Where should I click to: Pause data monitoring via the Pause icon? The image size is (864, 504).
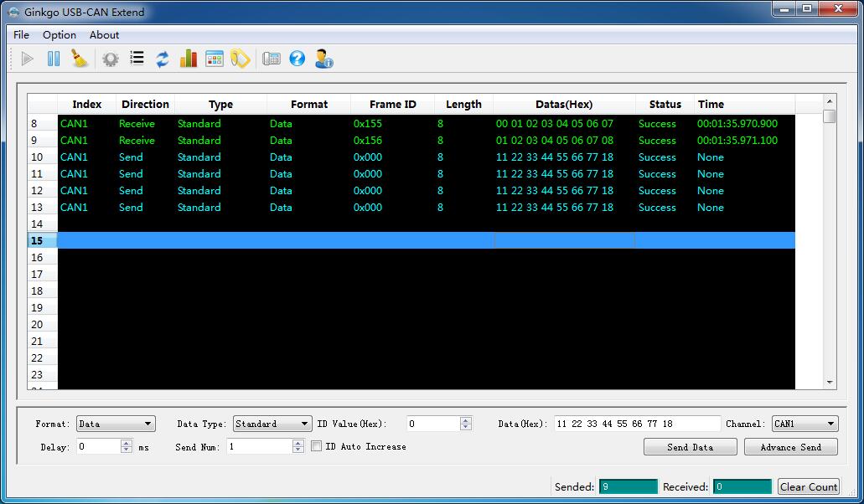coord(53,58)
